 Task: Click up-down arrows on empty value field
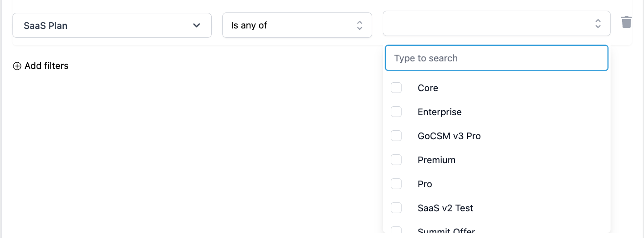click(x=598, y=24)
